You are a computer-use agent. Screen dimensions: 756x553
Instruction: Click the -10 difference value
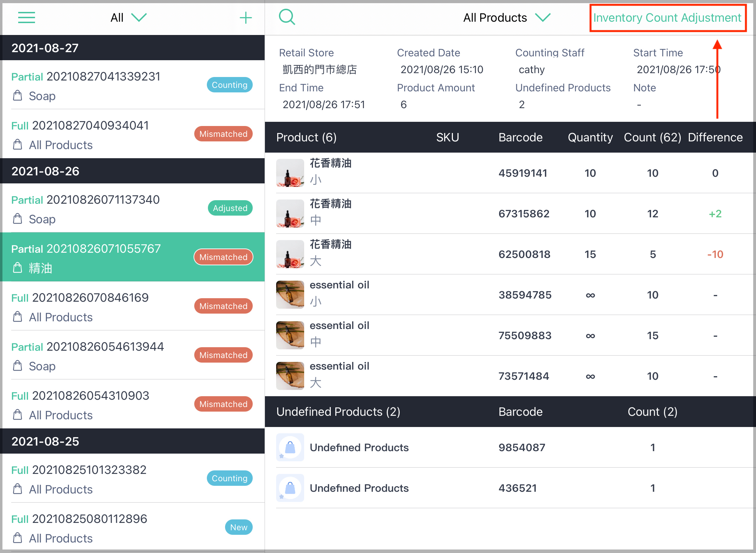[715, 254]
